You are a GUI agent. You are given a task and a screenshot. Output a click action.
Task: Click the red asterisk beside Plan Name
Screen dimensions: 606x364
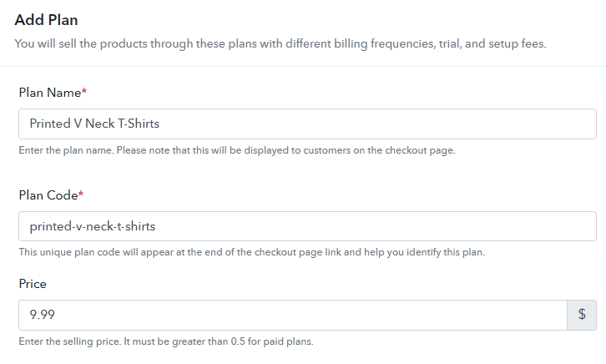[x=84, y=93]
